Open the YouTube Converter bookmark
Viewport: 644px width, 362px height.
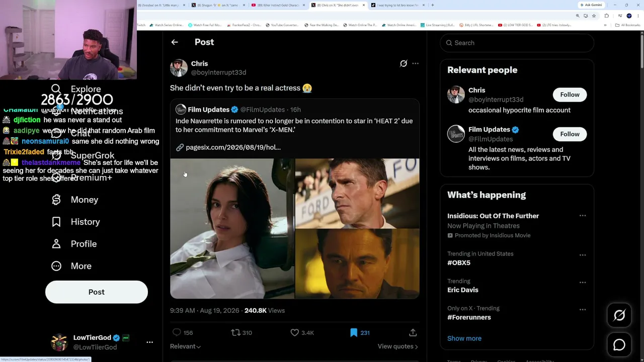pyautogui.click(x=281, y=25)
